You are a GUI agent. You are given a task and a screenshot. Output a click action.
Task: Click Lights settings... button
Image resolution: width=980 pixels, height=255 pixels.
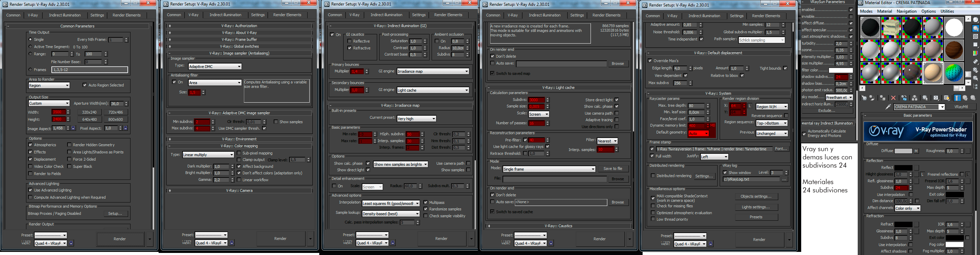point(756,207)
